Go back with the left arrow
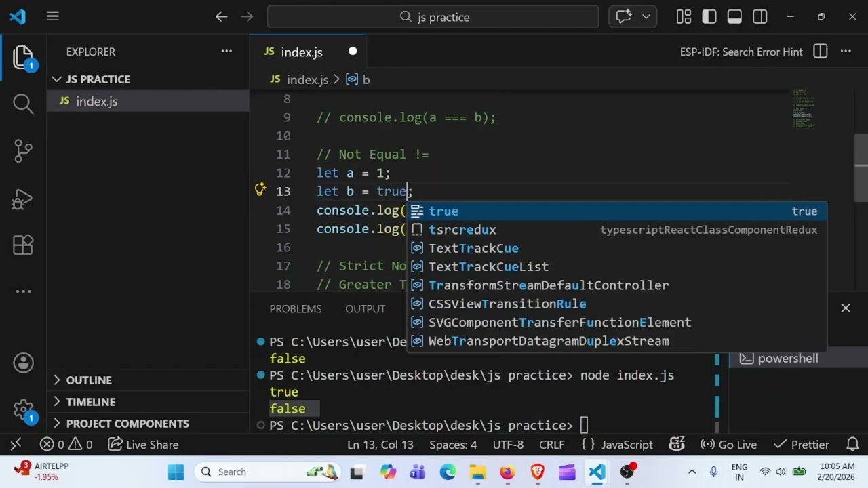Image resolution: width=868 pixels, height=488 pixels. click(x=221, y=17)
